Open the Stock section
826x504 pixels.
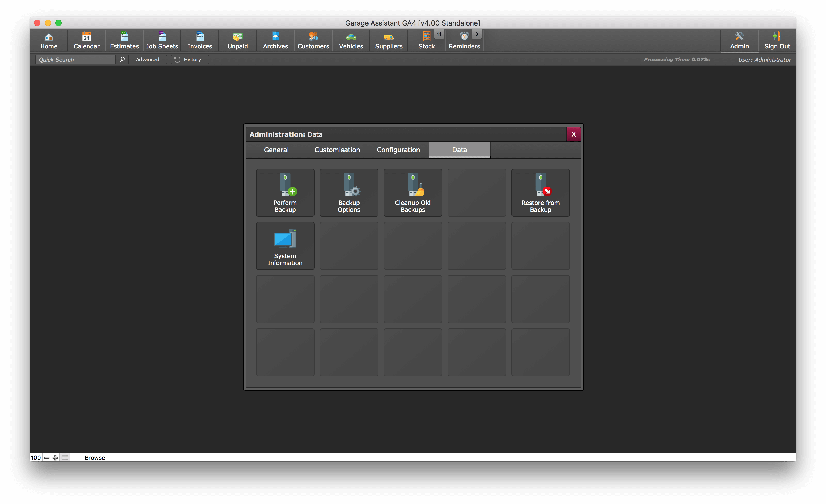pos(426,40)
